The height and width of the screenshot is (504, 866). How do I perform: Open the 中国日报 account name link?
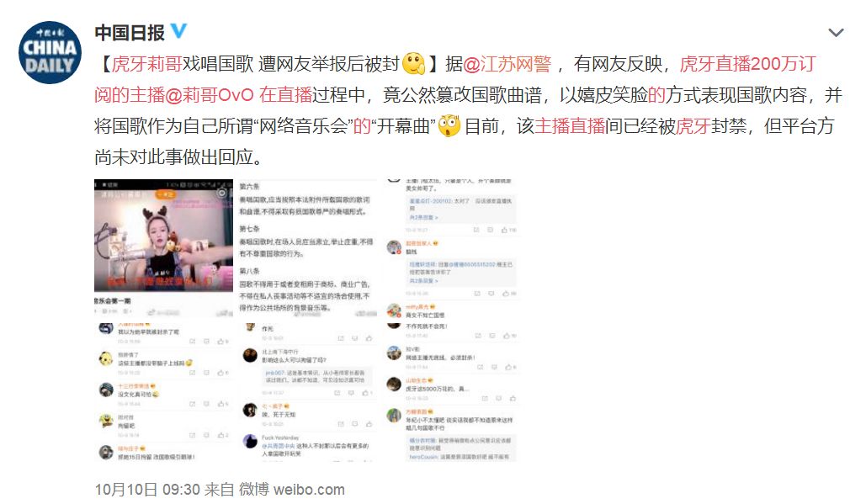[130, 33]
